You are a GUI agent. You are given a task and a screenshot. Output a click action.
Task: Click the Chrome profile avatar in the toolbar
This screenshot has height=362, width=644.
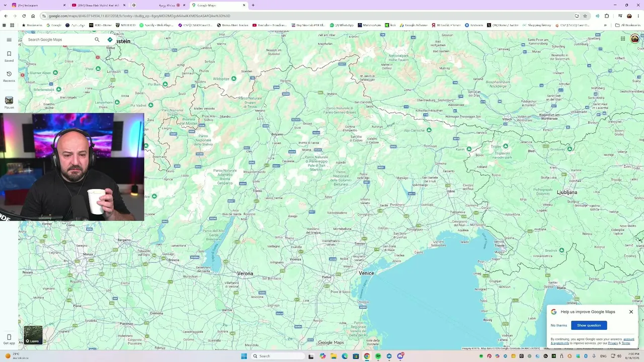coord(629,16)
